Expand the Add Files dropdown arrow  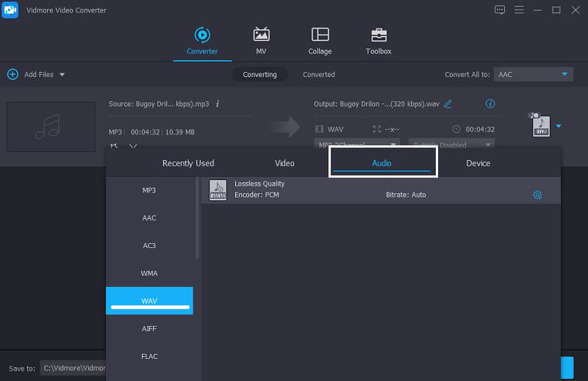click(x=62, y=74)
